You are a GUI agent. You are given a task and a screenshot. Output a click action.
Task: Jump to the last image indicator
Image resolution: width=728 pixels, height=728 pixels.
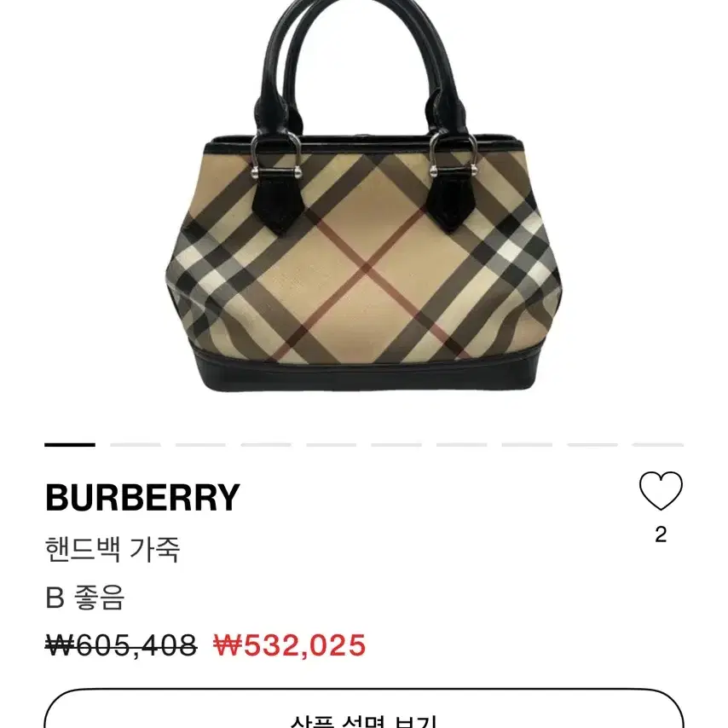click(658, 445)
